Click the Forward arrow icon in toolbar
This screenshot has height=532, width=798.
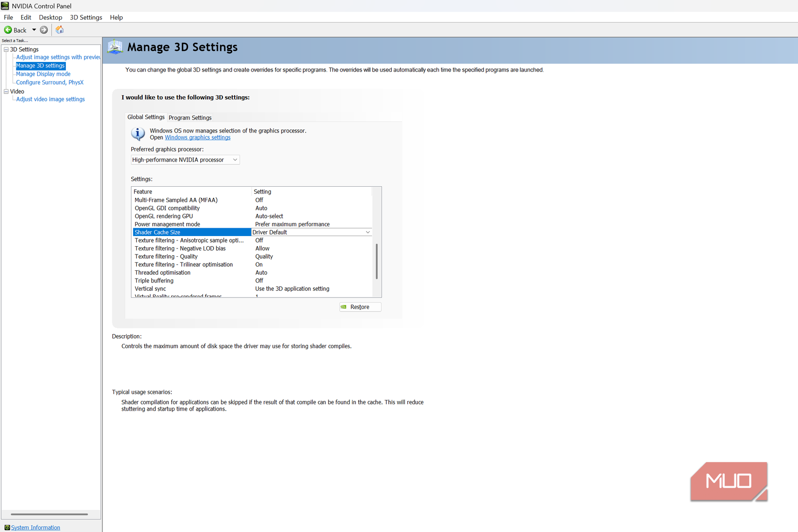point(44,30)
